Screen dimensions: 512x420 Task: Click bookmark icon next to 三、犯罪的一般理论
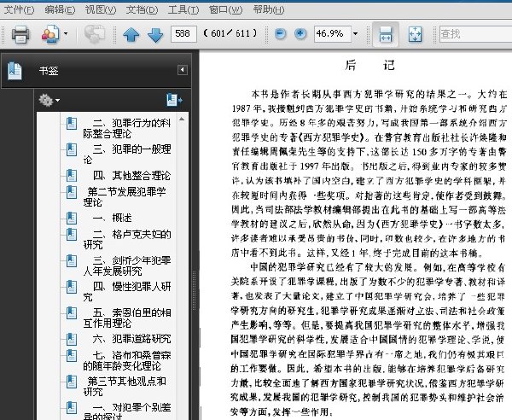pos(72,149)
